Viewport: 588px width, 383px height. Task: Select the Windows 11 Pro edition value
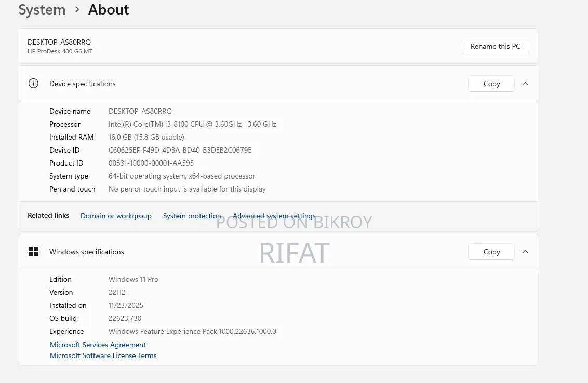pyautogui.click(x=133, y=279)
